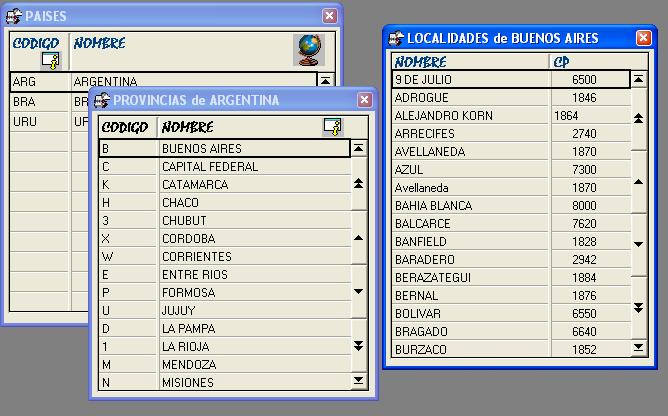
Task: Close the PROVINCIAS de ARGENTINA window
Action: tap(365, 100)
